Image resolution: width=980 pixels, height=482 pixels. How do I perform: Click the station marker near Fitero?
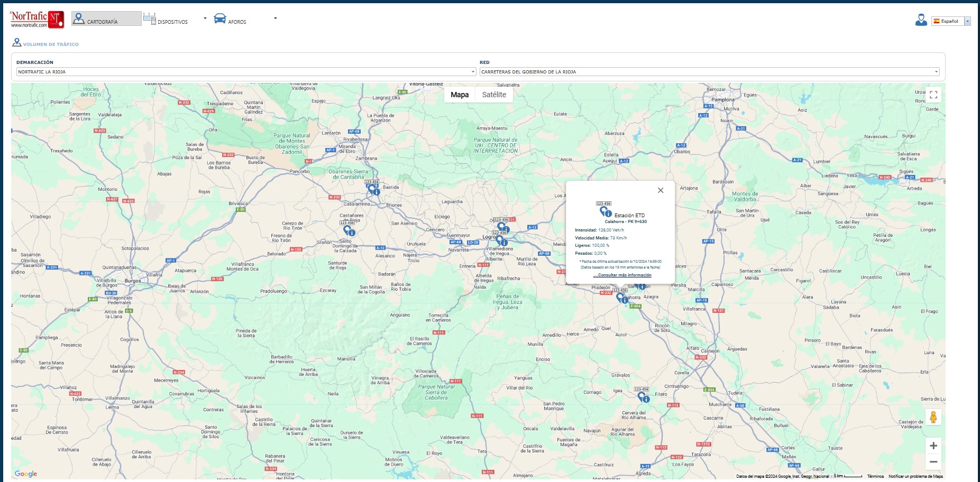tap(642, 396)
